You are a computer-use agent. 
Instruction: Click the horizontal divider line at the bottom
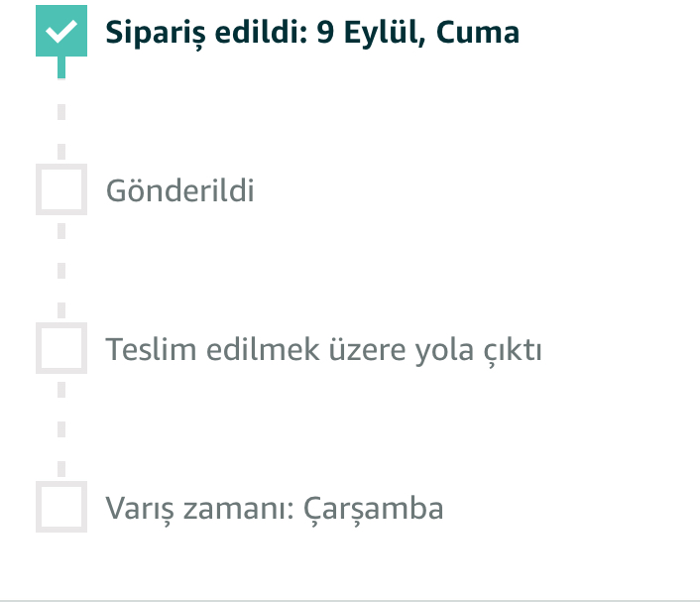[350, 599]
